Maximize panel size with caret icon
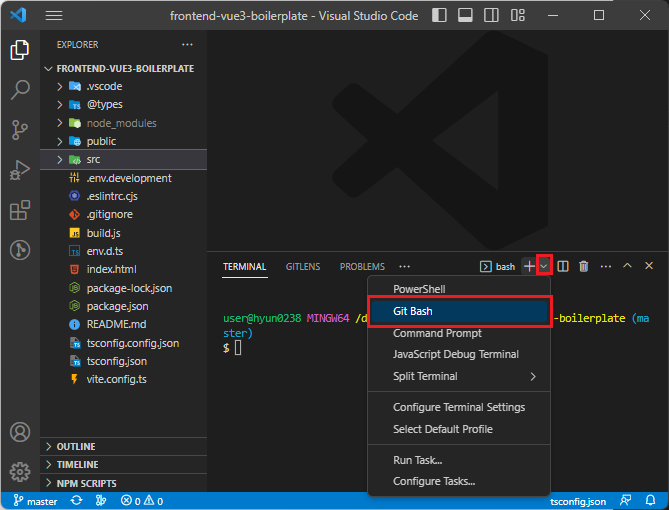The image size is (669, 510). [627, 265]
